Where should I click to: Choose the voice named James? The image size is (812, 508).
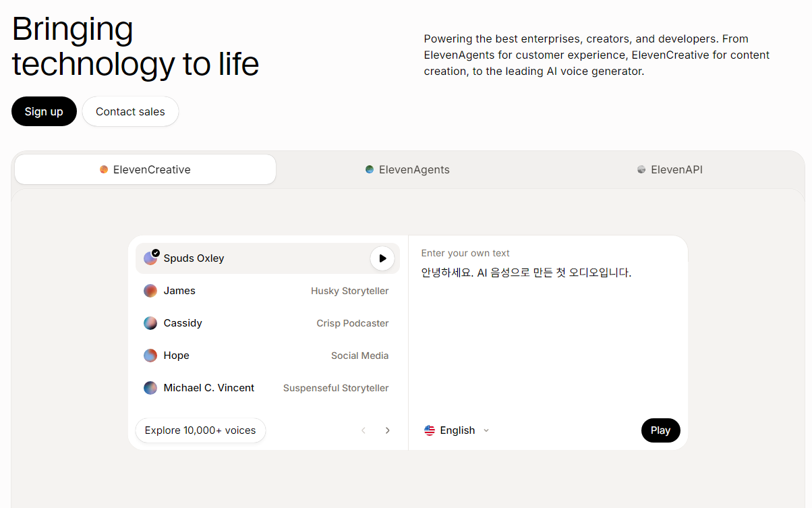click(x=179, y=291)
